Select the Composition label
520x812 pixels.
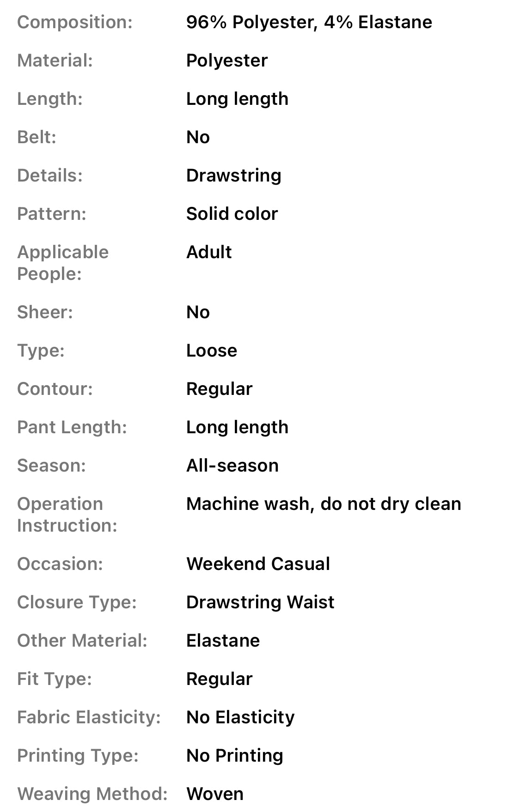coord(75,22)
